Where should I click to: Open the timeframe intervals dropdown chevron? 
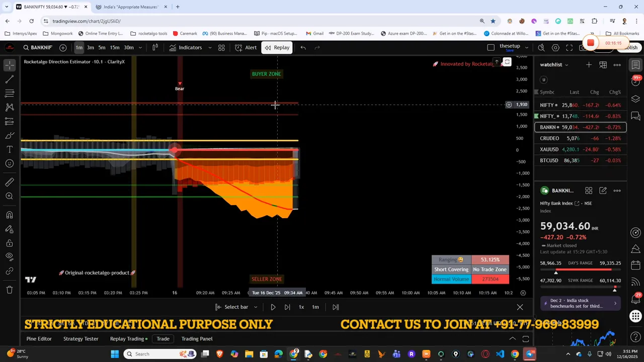click(x=140, y=47)
